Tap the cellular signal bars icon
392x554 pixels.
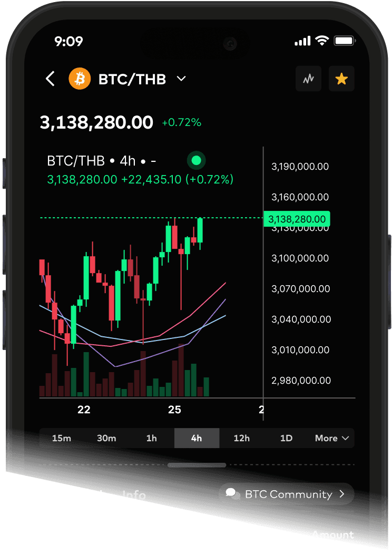[x=302, y=41]
